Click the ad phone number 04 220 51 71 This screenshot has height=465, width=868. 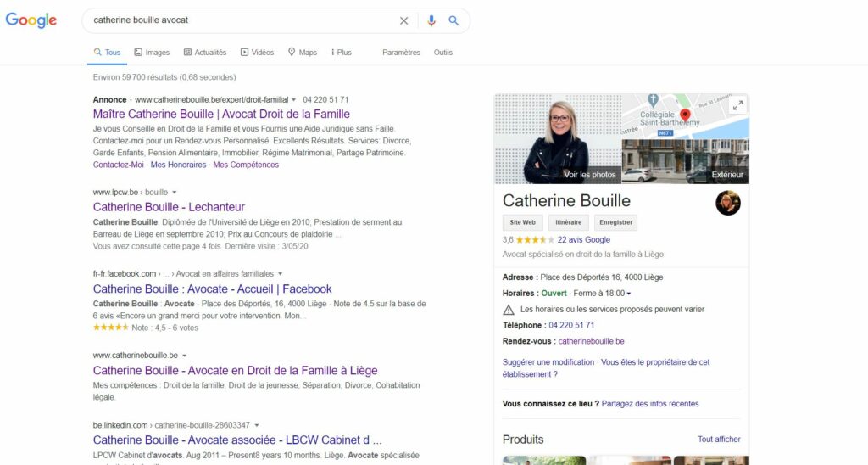coord(325,100)
